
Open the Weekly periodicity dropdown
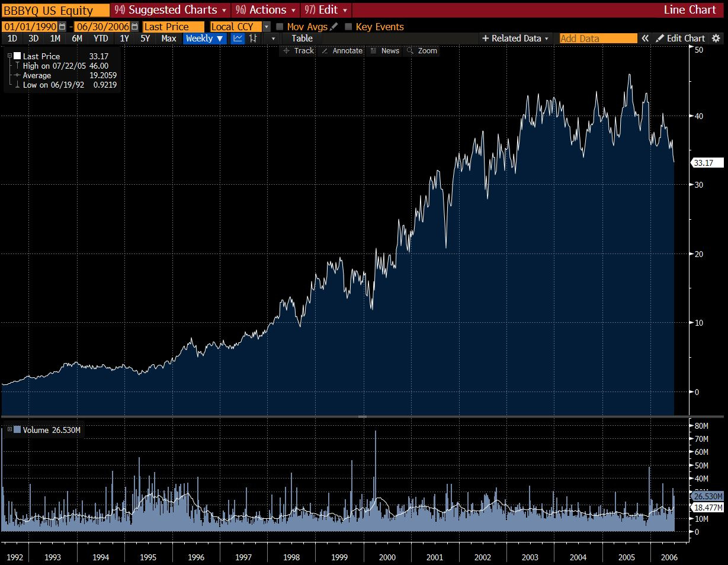click(x=205, y=38)
